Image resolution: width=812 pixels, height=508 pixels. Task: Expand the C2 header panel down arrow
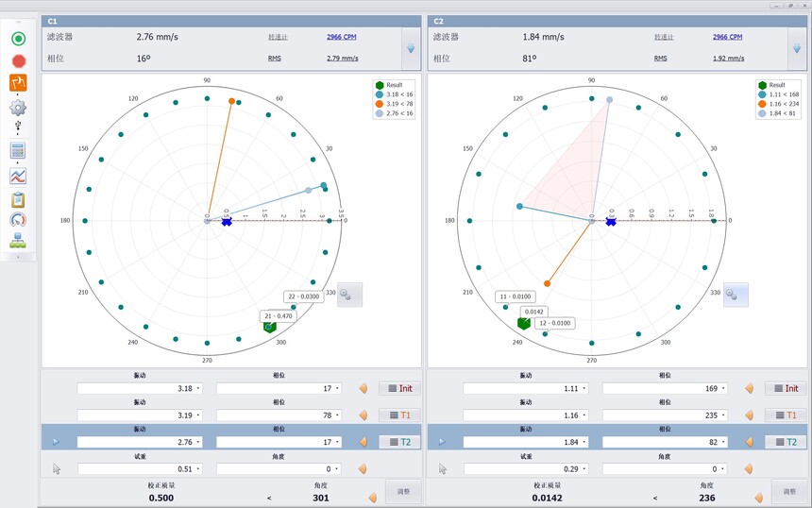coord(796,49)
